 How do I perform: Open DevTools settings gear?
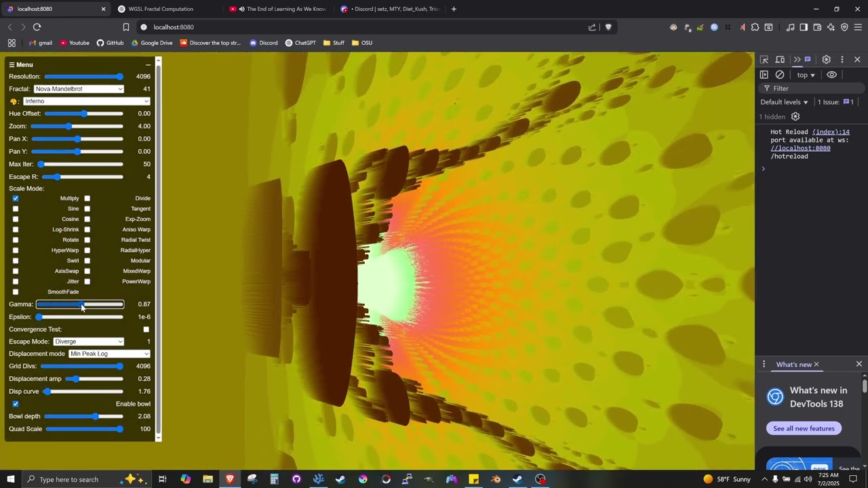coord(826,60)
